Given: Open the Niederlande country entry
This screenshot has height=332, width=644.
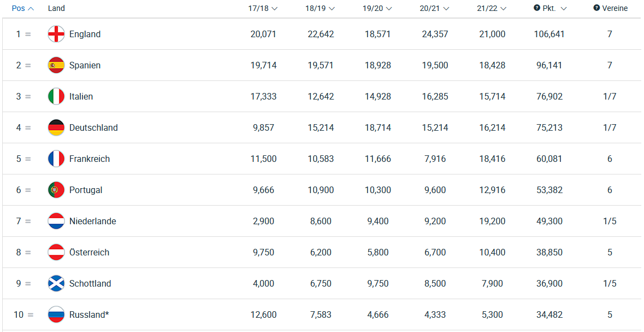Looking at the screenshot, I should [92, 222].
